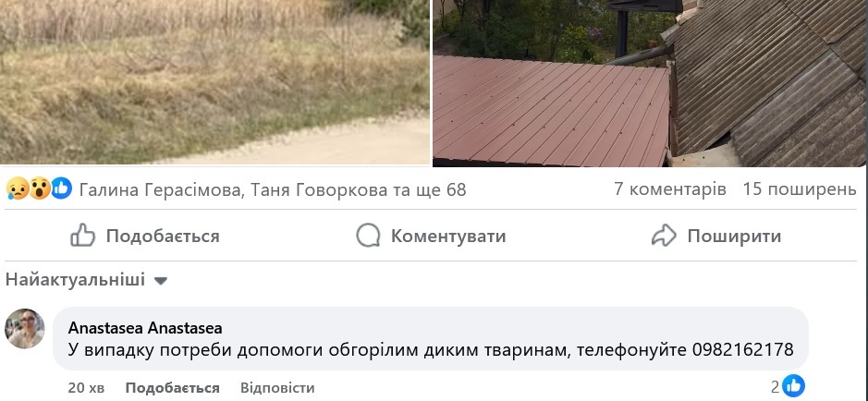Expand the Найактуальніші sorting dropdown arrow
The image size is (868, 401).
(161, 281)
